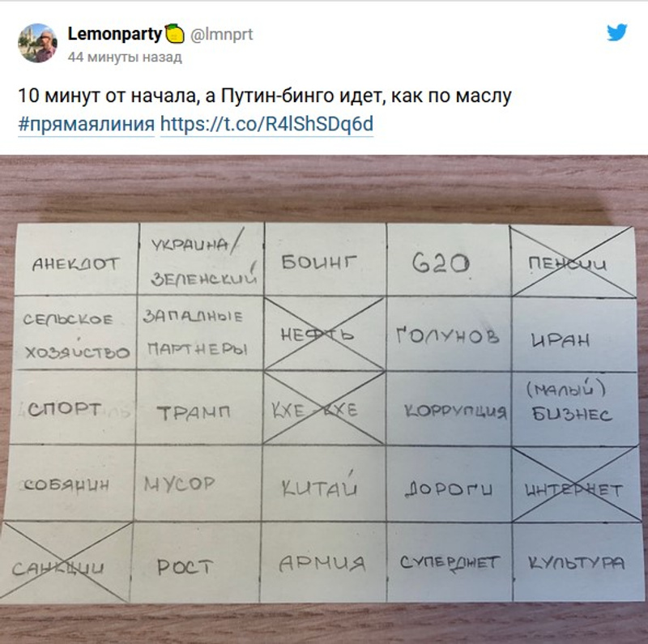The height and width of the screenshot is (644, 648).
Task: Click the tweet text about Путин-бинго
Action: 265,96
